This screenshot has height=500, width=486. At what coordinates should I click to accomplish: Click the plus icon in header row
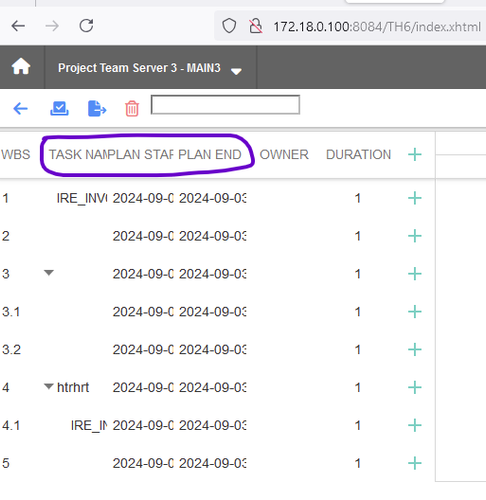coord(415,155)
